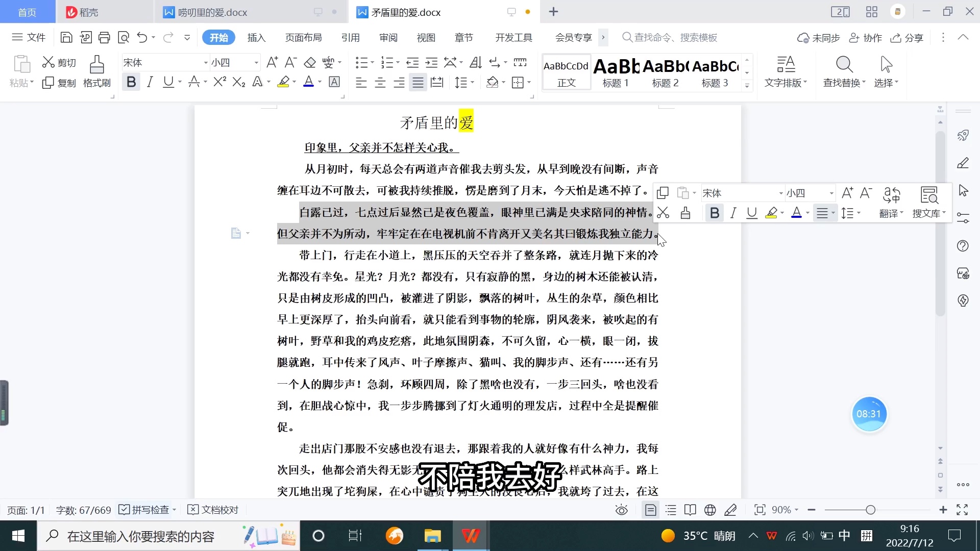
Task: Align paragraph right in ribbon
Action: click(x=399, y=82)
